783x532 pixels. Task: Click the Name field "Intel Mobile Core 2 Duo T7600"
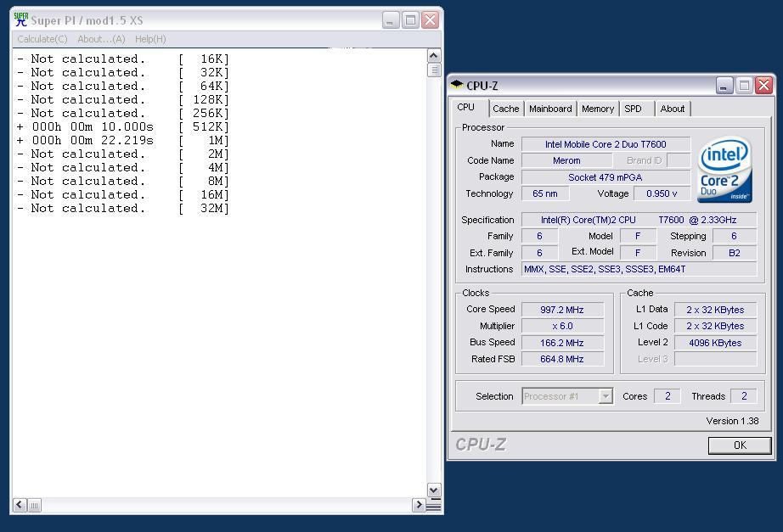point(606,144)
